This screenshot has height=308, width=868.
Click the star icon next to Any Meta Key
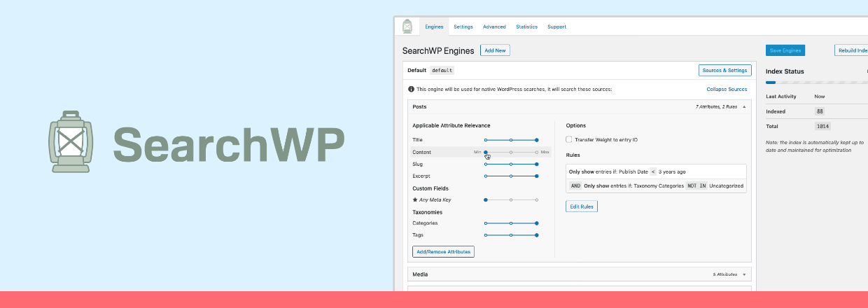(415, 199)
